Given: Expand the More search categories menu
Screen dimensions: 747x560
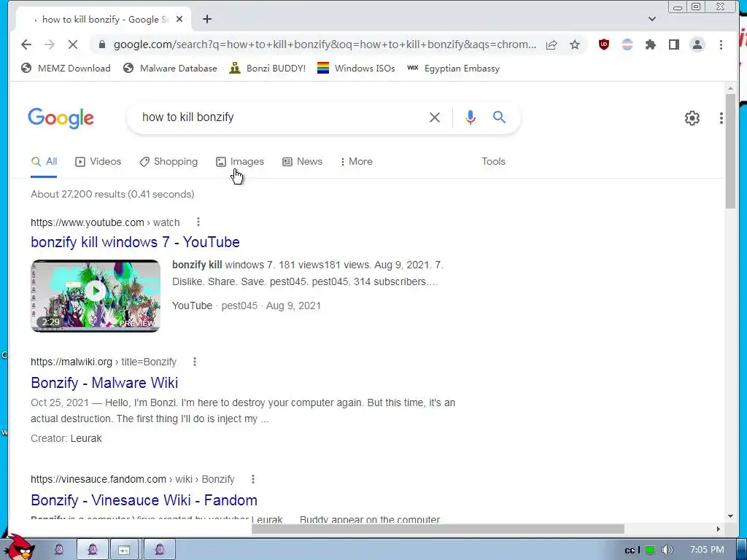Looking at the screenshot, I should pyautogui.click(x=356, y=162).
